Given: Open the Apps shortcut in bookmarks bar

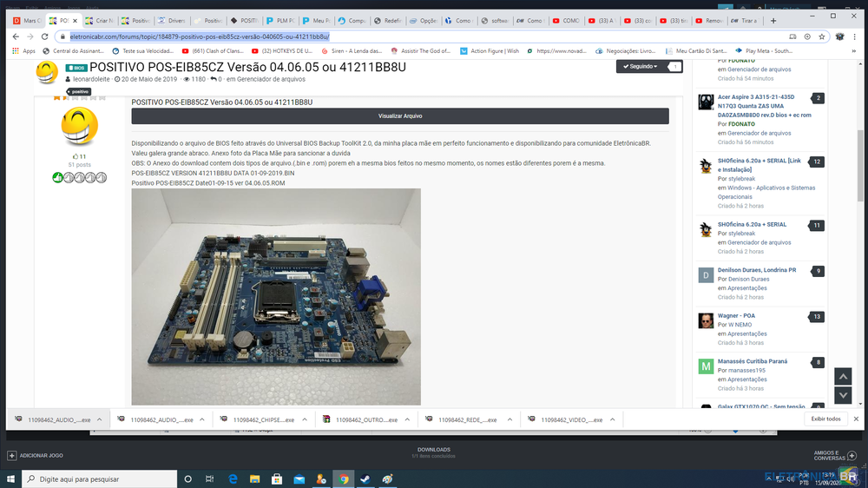Looking at the screenshot, I should (x=23, y=51).
